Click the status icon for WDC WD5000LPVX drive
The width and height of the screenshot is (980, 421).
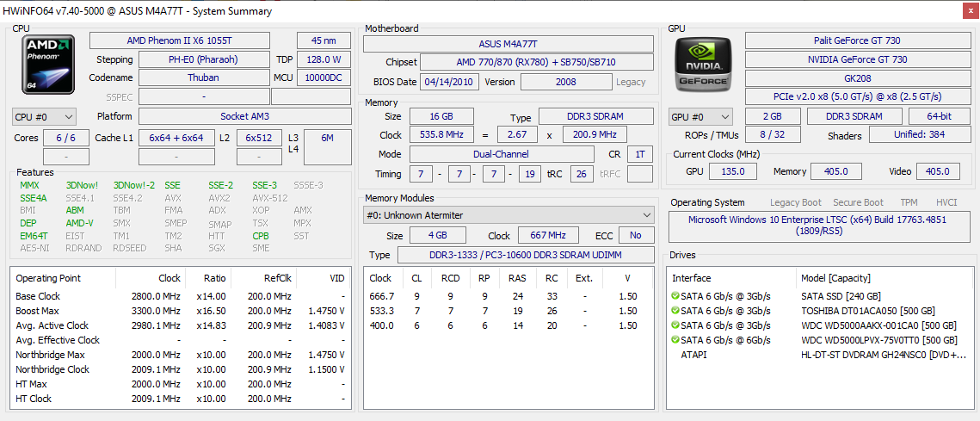tap(675, 340)
